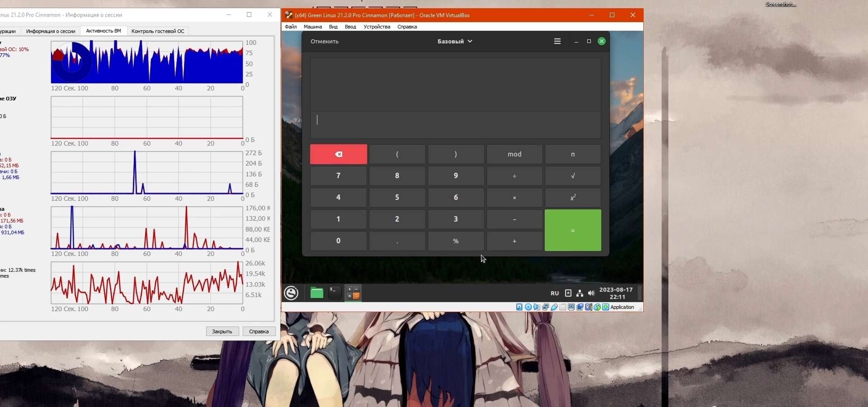The width and height of the screenshot is (868, 407).
Task: Open the Справка menu in VirtualBox menu bar
Action: [x=407, y=27]
